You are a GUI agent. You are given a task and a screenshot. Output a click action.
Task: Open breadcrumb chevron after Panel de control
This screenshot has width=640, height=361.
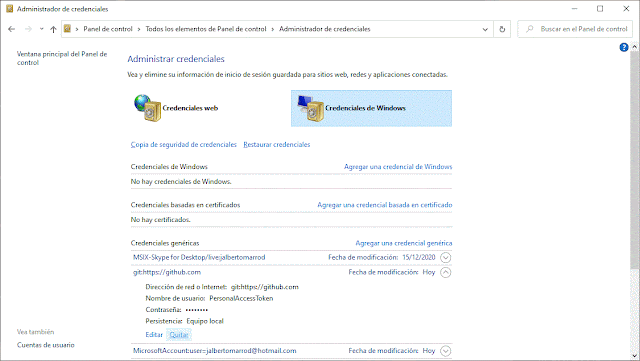[x=139, y=29]
